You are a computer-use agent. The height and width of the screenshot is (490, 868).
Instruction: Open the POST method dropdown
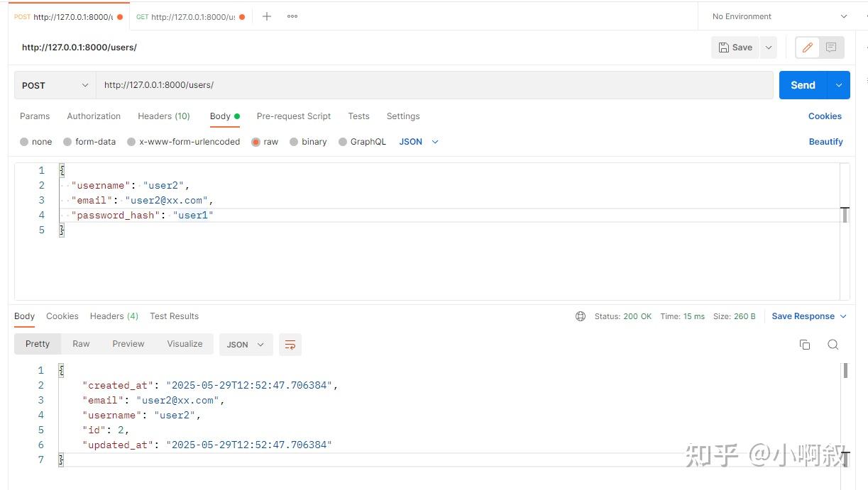(53, 85)
